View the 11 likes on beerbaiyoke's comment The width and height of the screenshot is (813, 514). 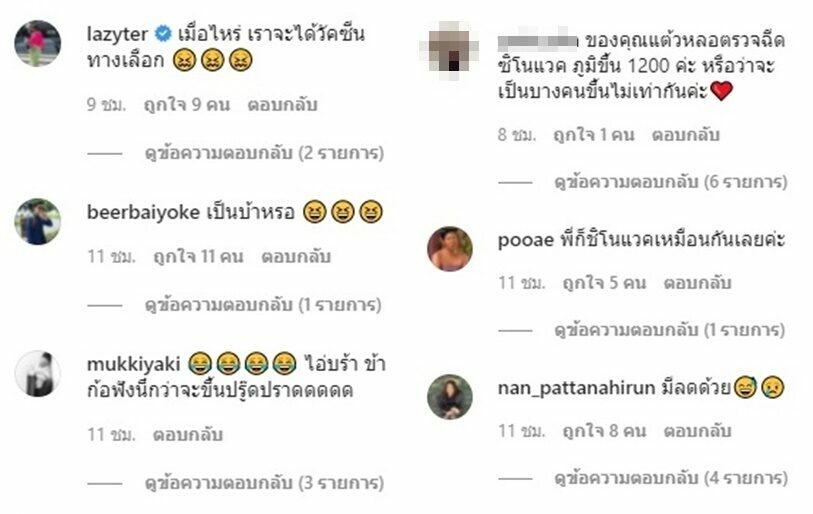(198, 257)
